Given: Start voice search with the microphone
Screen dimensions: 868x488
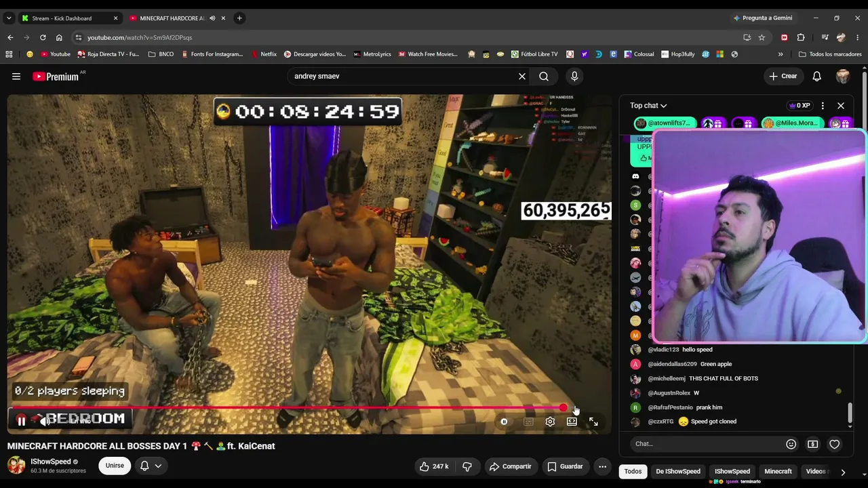Looking at the screenshot, I should point(574,77).
